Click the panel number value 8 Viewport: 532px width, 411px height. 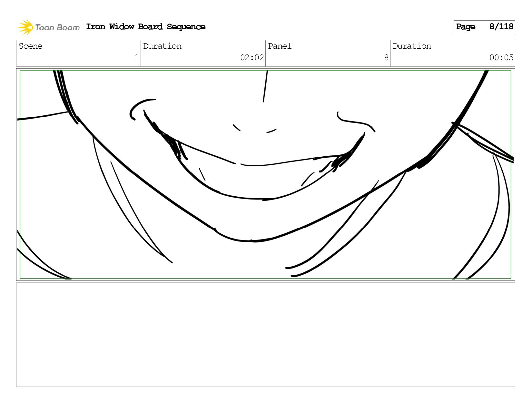[386, 58]
